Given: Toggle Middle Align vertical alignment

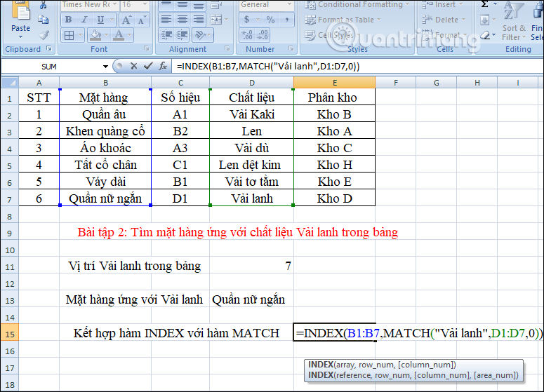Looking at the screenshot, I should click(182, 5).
